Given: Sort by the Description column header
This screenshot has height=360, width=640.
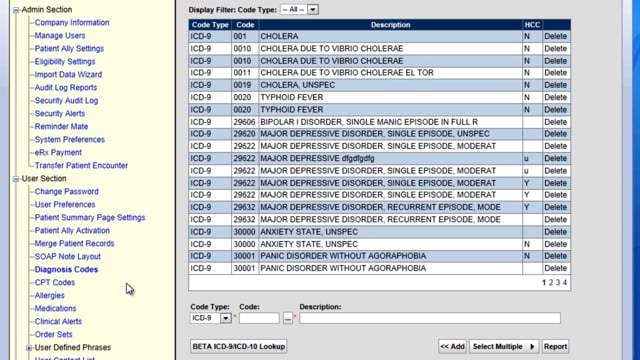Looking at the screenshot, I should (391, 25).
